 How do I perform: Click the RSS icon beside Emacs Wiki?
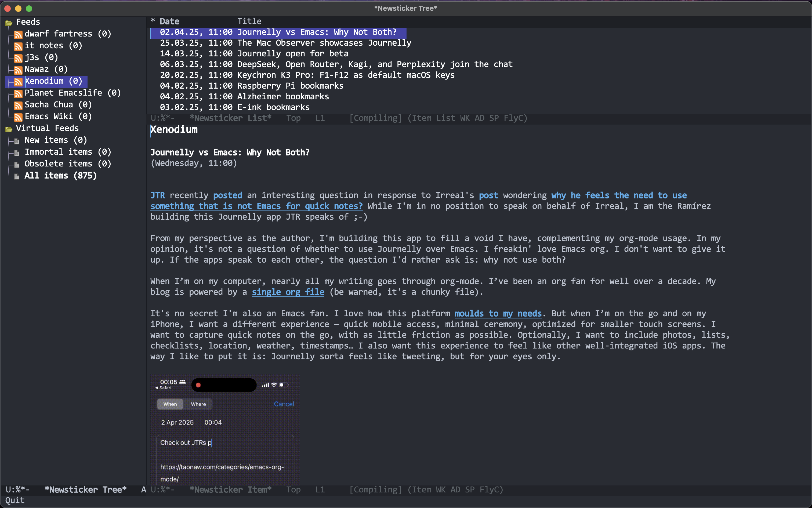pyautogui.click(x=18, y=117)
